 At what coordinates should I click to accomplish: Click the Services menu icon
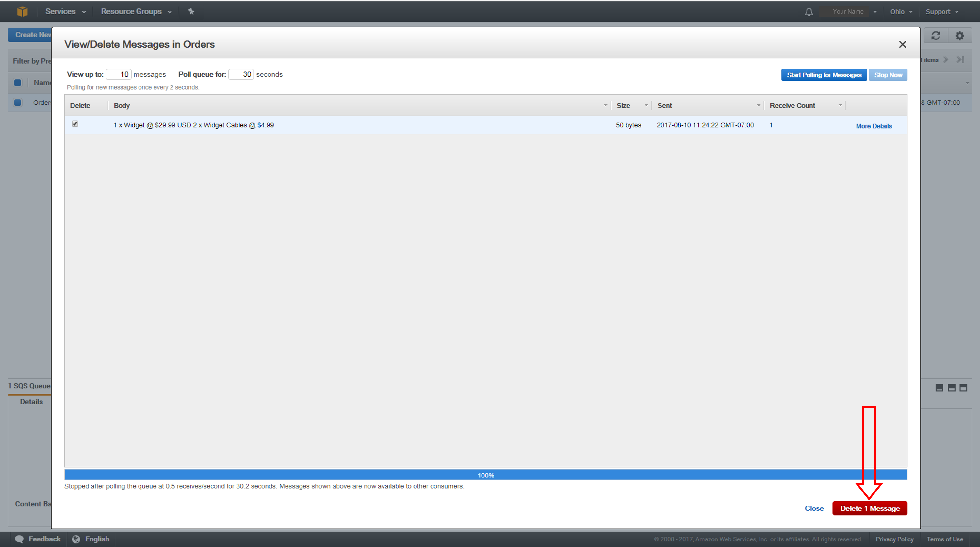(x=65, y=11)
